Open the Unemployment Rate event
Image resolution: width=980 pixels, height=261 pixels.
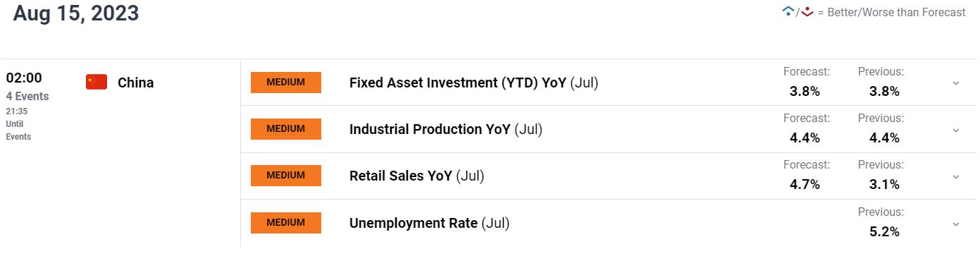[429, 223]
